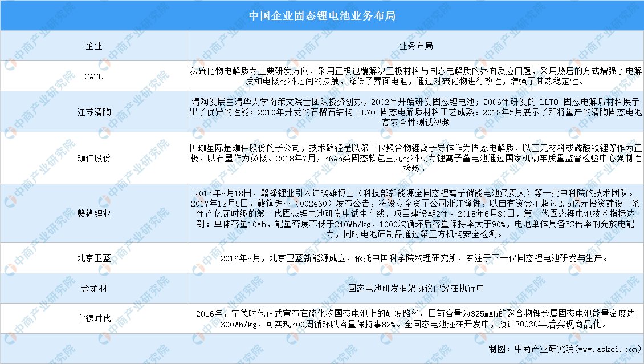Select the "企业" column header
Image resolution: width=644 pixels, height=364 pixels.
(x=94, y=46)
